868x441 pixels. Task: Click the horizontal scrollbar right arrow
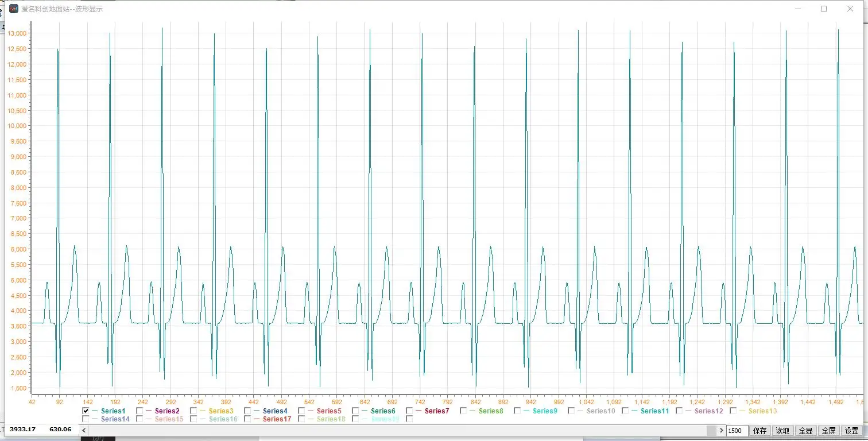click(722, 431)
